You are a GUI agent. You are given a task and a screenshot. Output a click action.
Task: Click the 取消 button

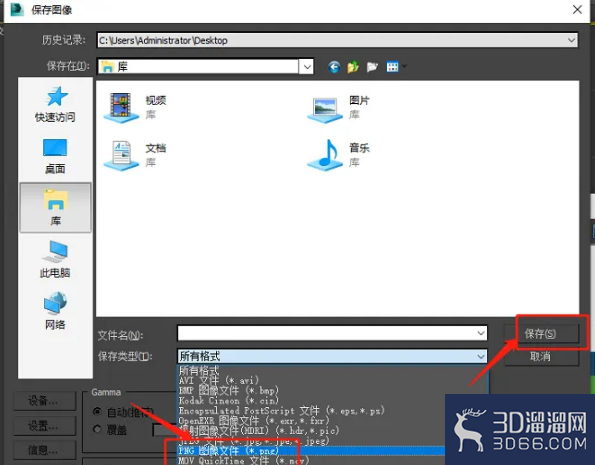click(x=541, y=356)
